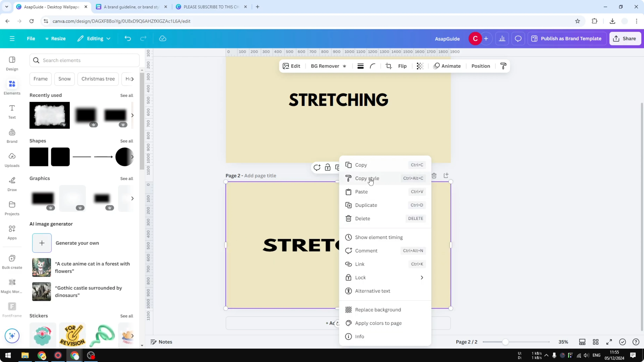Click the copy style paint roller in toolbar

click(x=503, y=66)
